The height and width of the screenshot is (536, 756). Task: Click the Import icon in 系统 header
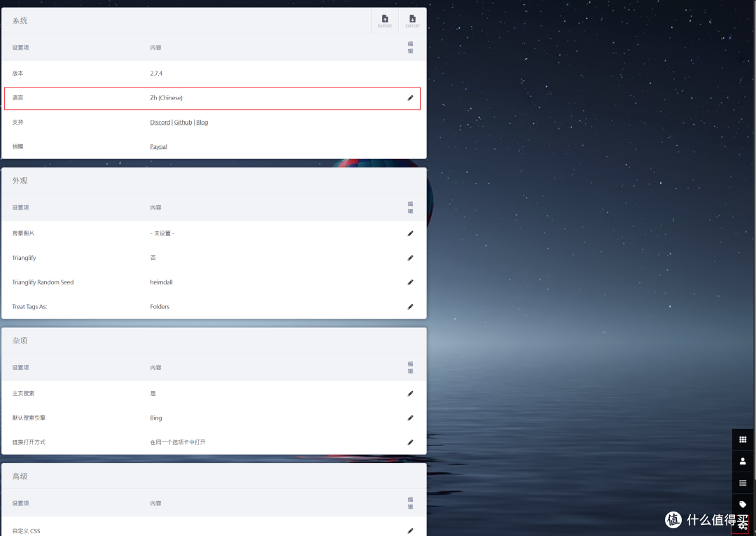pos(385,21)
